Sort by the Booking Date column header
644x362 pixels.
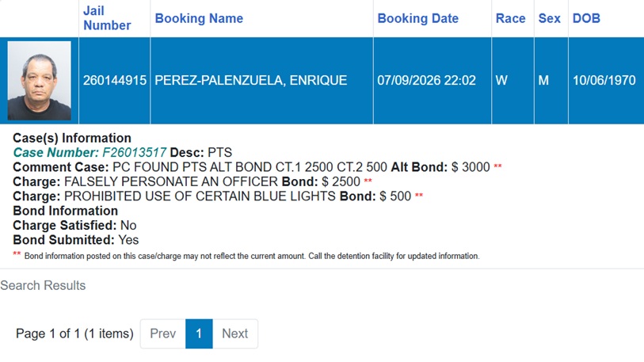tap(417, 18)
